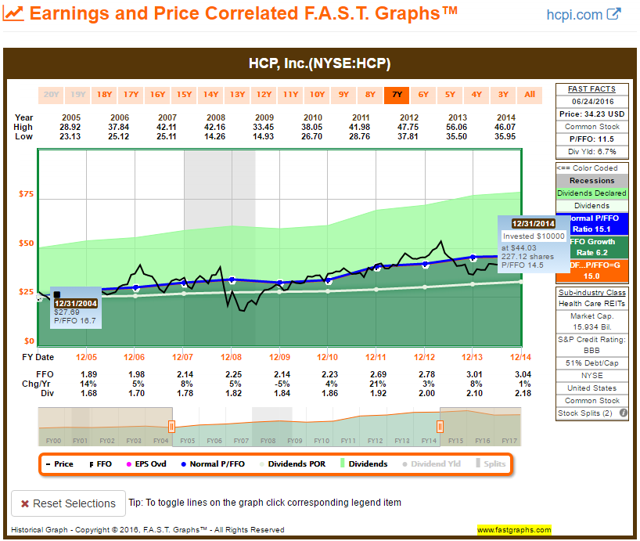Viewport: 640px width, 541px height.
Task: Click the Recessions color key
Action: pos(591,180)
